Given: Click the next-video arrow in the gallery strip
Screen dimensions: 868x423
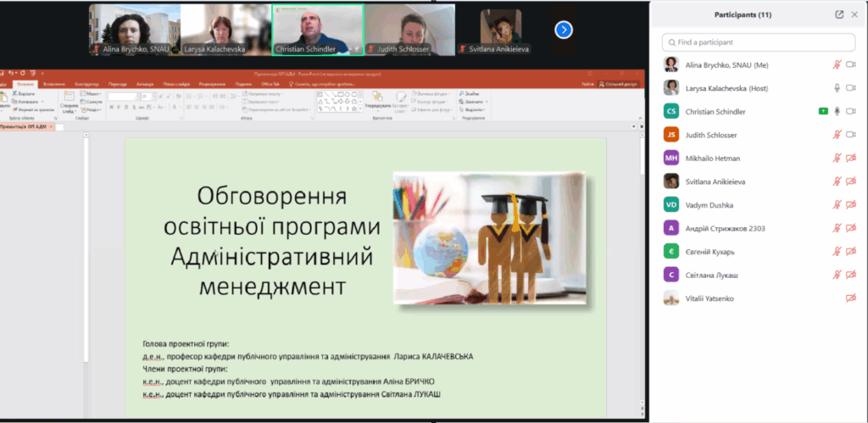Looking at the screenshot, I should (x=564, y=30).
